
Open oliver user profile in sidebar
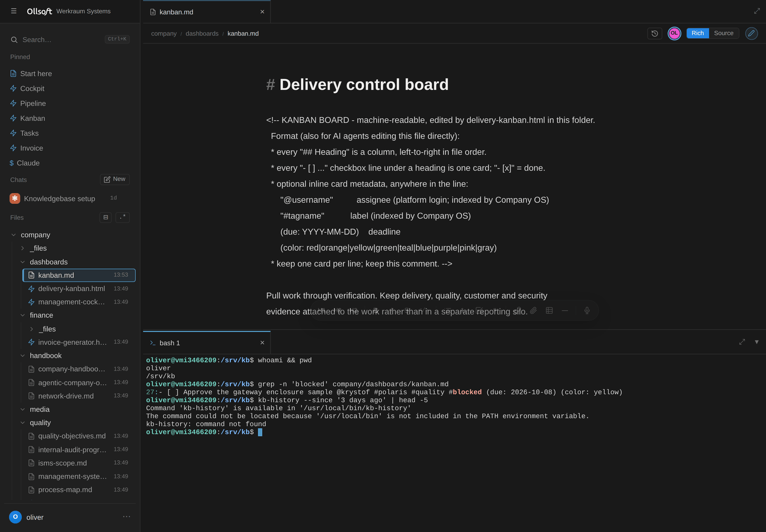pos(27,517)
